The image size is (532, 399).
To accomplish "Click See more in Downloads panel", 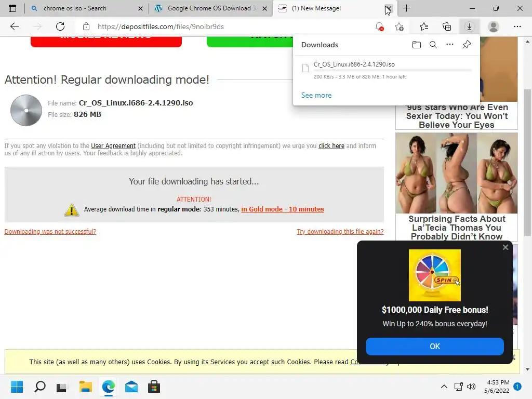I will [316, 96].
